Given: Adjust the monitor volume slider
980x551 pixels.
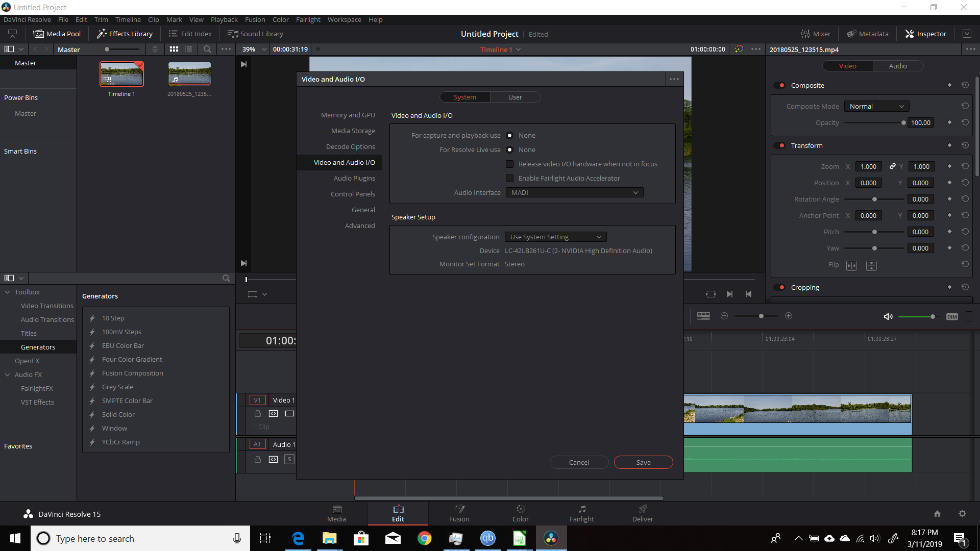Looking at the screenshot, I should (x=918, y=317).
